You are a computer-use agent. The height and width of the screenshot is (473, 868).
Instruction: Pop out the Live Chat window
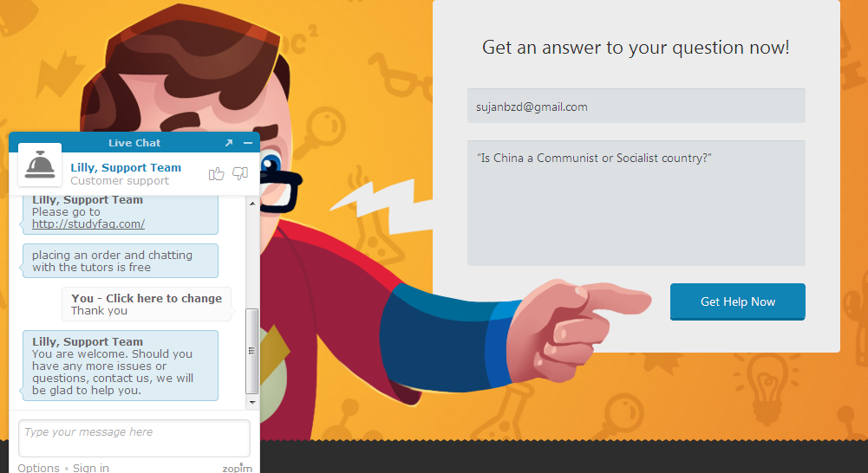[x=229, y=143]
